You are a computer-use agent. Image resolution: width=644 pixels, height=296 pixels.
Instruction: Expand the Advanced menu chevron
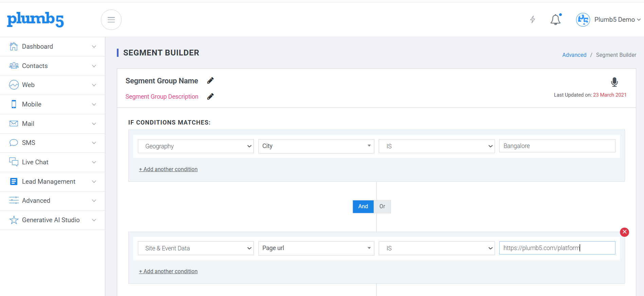94,201
